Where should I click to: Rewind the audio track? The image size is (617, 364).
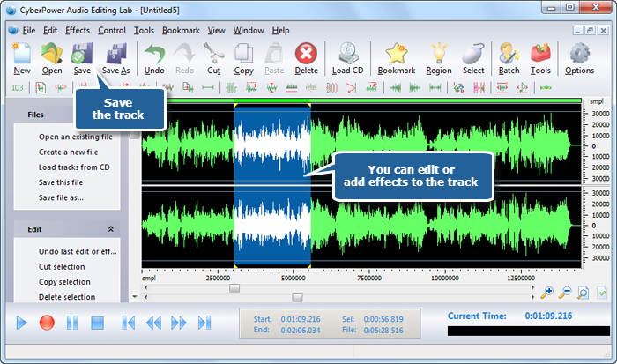point(153,323)
